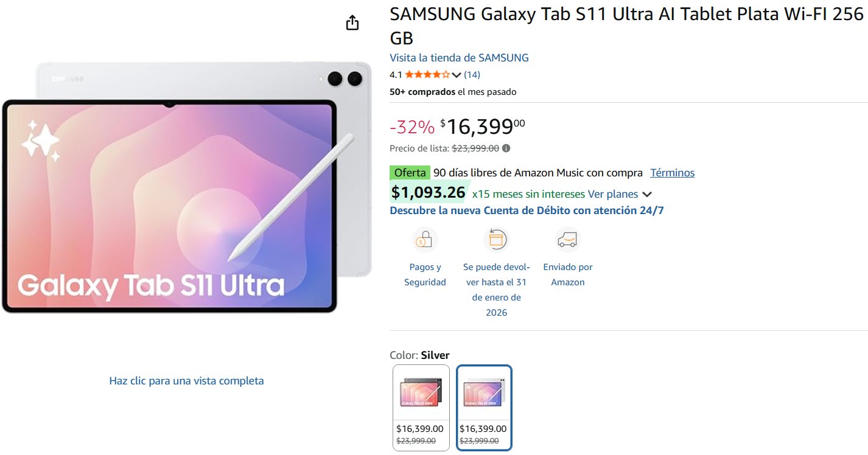Screen dimensions: 868x455
Task: Click the list price info icon
Action: pyautogui.click(x=506, y=148)
